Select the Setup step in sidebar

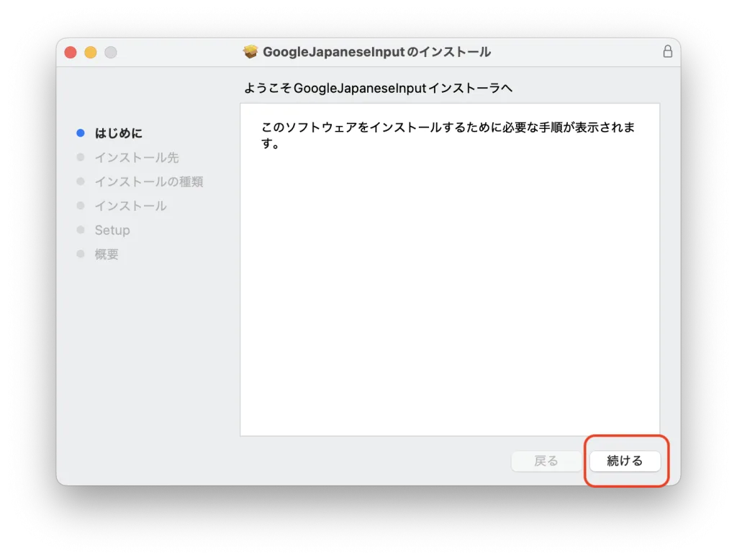(x=112, y=230)
